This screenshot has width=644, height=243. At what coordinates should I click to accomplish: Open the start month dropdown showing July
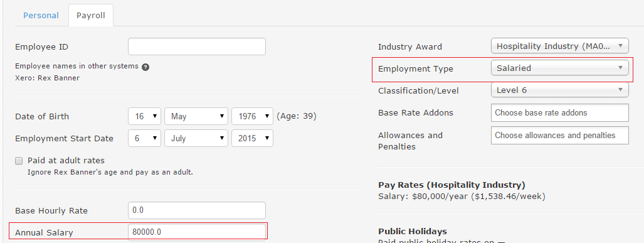coord(196,139)
